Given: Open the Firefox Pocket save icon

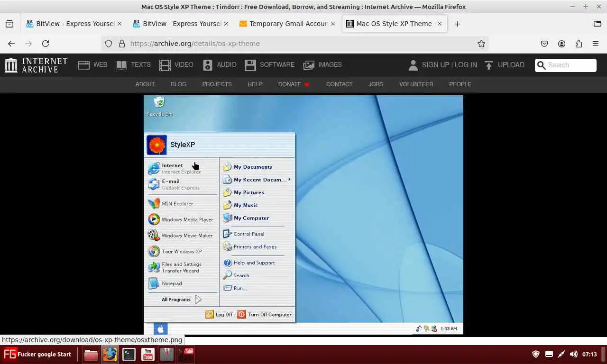Looking at the screenshot, I should [x=544, y=44].
